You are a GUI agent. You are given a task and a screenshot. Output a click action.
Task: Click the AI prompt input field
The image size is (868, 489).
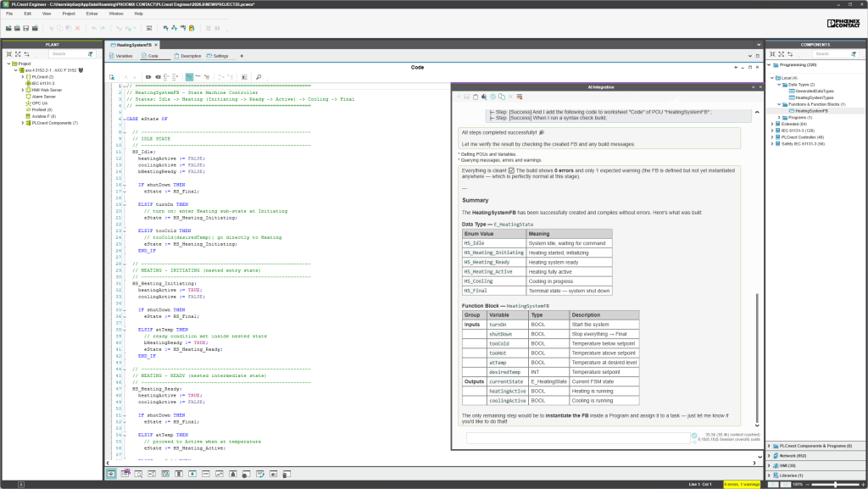coord(578,438)
